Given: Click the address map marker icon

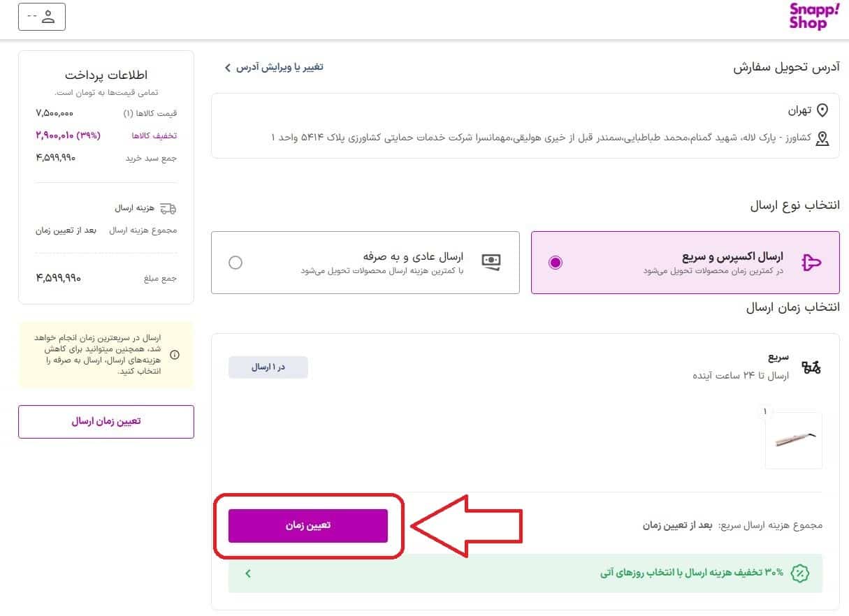Looking at the screenshot, I should click(x=822, y=138).
